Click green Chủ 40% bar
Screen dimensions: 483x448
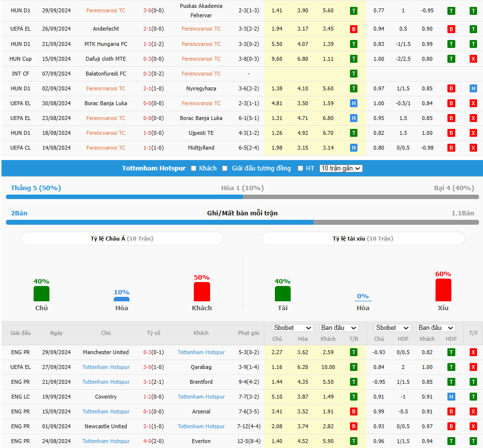pyautogui.click(x=41, y=293)
